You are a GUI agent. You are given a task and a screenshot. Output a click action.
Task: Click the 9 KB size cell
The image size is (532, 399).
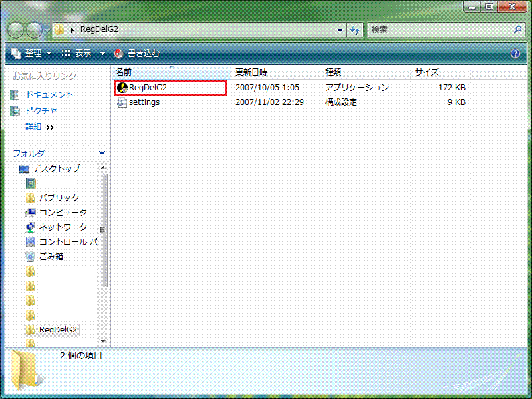pos(456,102)
